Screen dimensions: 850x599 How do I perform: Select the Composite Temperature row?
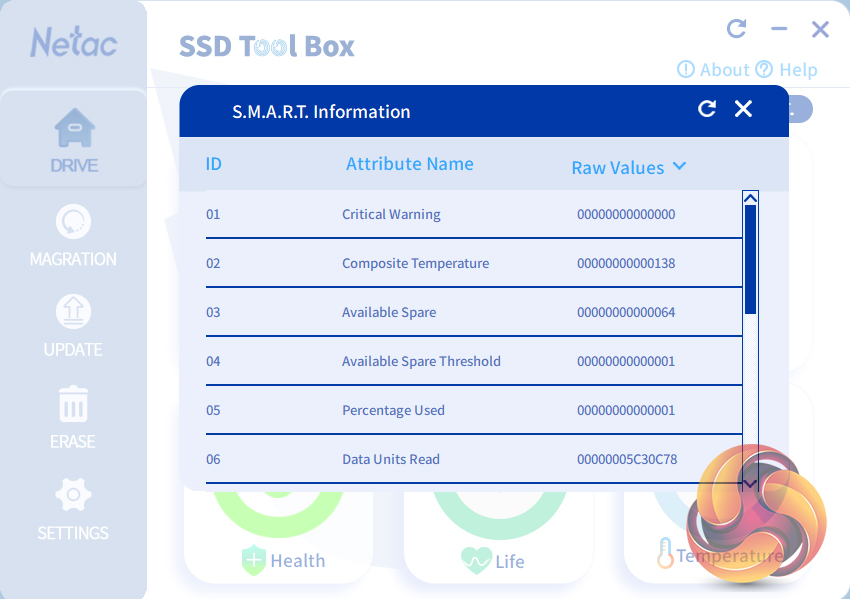[x=474, y=263]
